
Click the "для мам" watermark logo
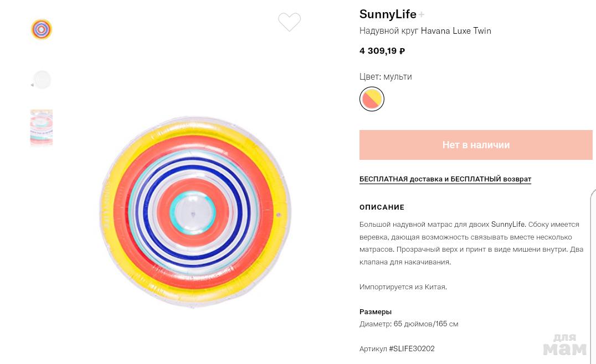(x=564, y=344)
